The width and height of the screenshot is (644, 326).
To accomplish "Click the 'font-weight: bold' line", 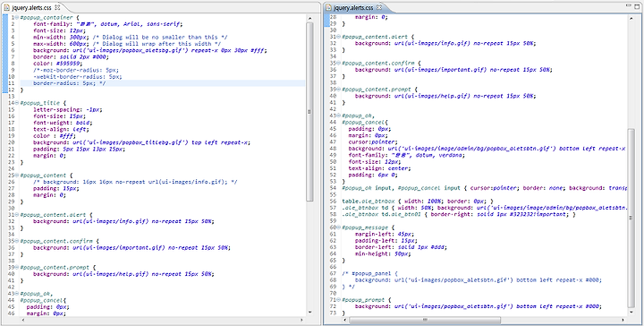I will click(63, 123).
